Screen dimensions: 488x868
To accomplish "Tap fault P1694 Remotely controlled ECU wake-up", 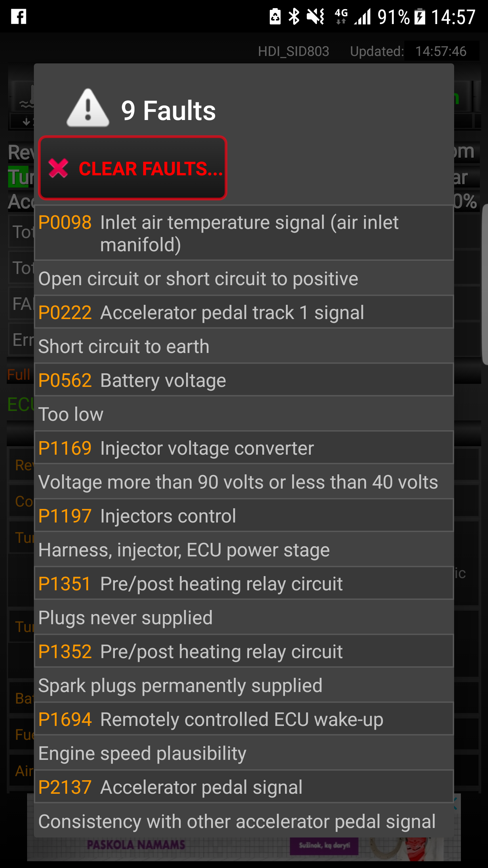I will point(244,719).
